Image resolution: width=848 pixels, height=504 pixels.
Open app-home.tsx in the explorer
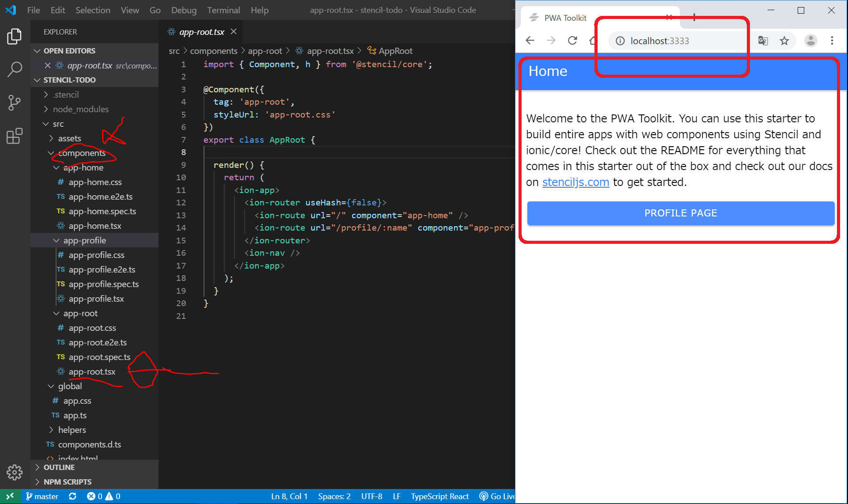pos(95,226)
